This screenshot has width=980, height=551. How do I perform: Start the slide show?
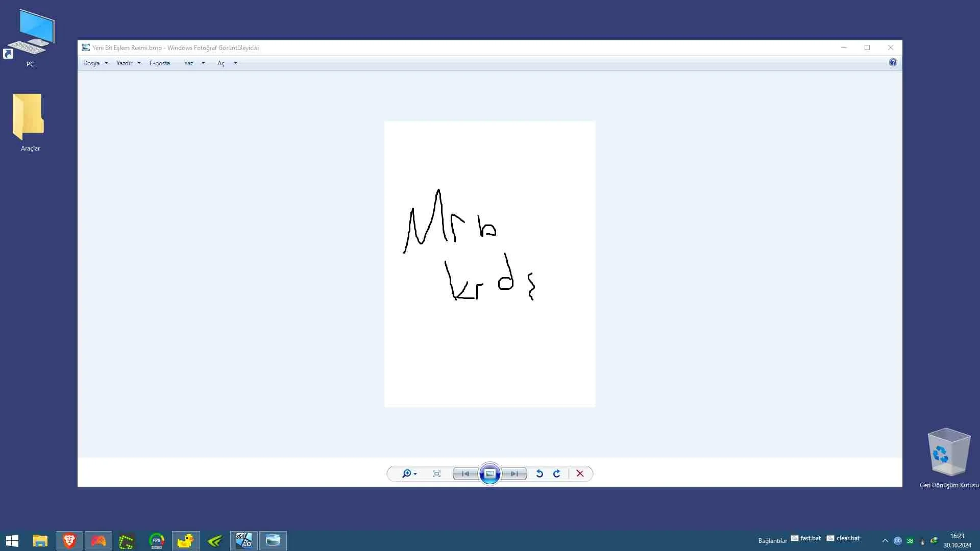click(x=489, y=474)
